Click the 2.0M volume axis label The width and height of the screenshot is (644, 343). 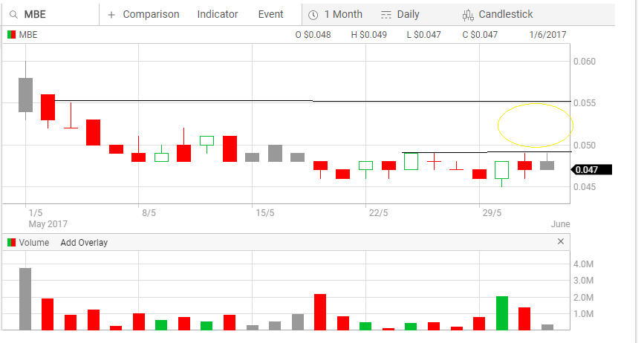click(583, 298)
